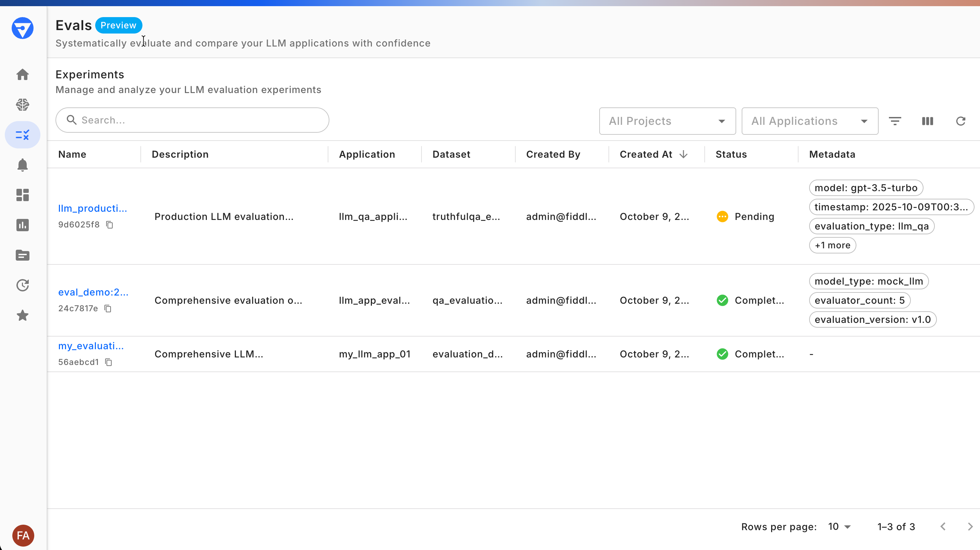Refresh the experiments table
The height and width of the screenshot is (550, 980).
pyautogui.click(x=961, y=121)
